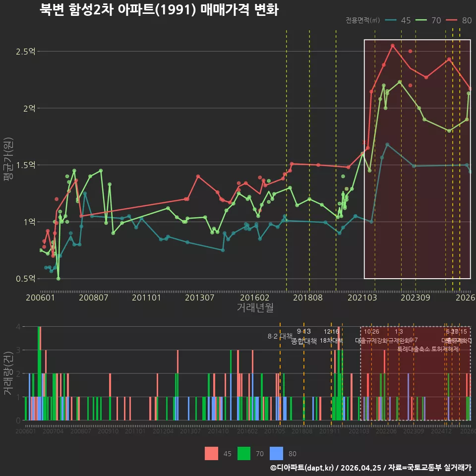
Task: Select the green 70 bar legend swatch
Action: tap(244, 453)
